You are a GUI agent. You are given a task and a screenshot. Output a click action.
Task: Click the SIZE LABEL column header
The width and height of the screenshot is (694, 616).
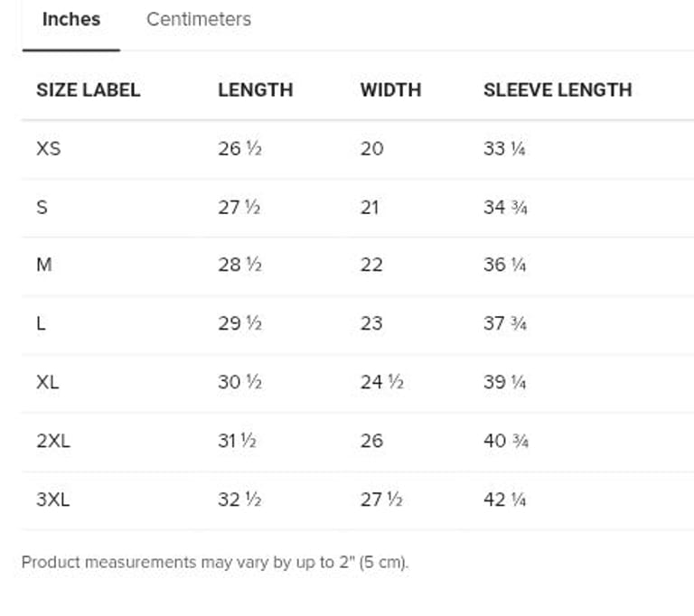[89, 89]
